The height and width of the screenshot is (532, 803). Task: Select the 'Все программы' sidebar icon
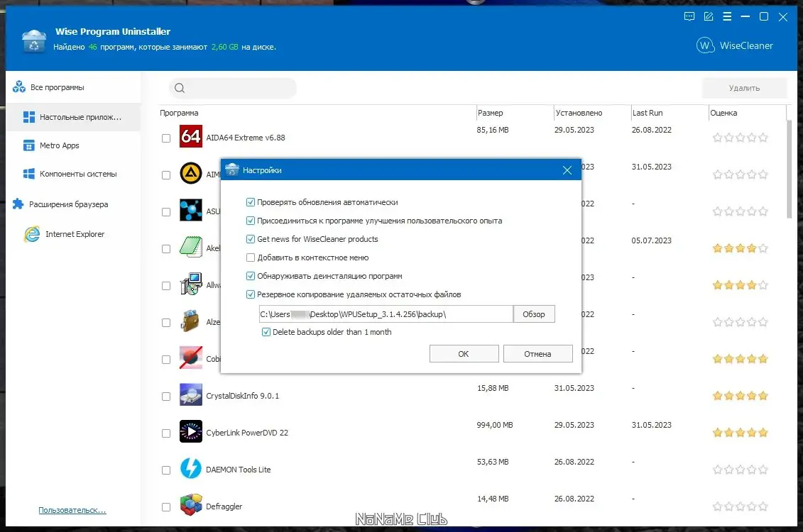tap(18, 87)
